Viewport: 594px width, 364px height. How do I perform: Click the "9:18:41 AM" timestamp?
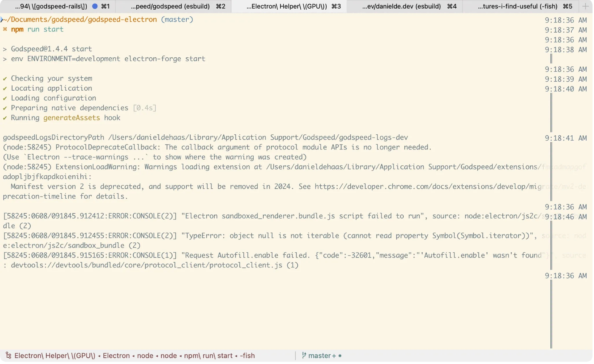(x=566, y=138)
